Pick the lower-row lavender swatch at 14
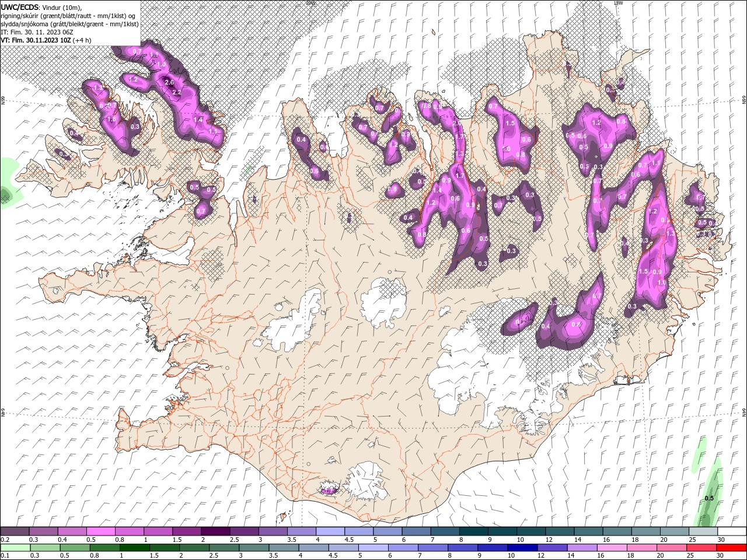The image size is (747, 560). point(582,548)
